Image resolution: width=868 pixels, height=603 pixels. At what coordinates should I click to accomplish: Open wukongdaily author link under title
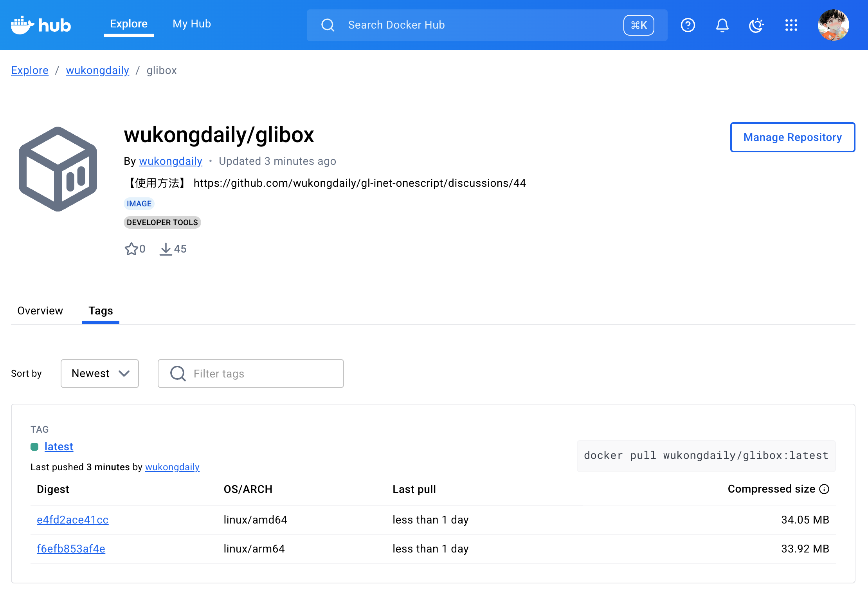pyautogui.click(x=171, y=161)
